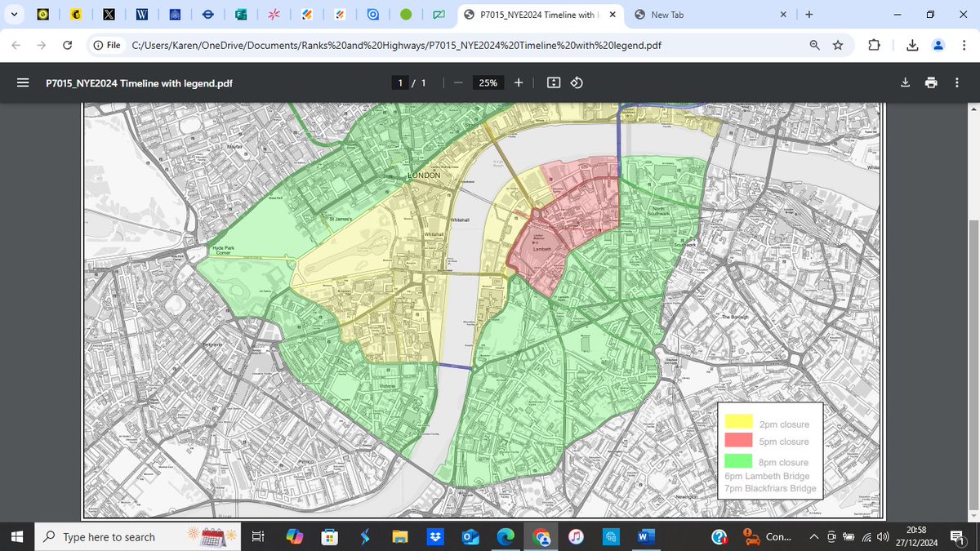
Task: Show hidden system tray icons
Action: point(813,536)
